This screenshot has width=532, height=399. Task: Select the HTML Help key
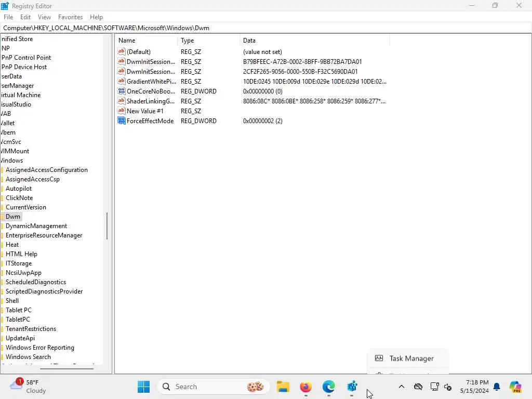pos(21,254)
